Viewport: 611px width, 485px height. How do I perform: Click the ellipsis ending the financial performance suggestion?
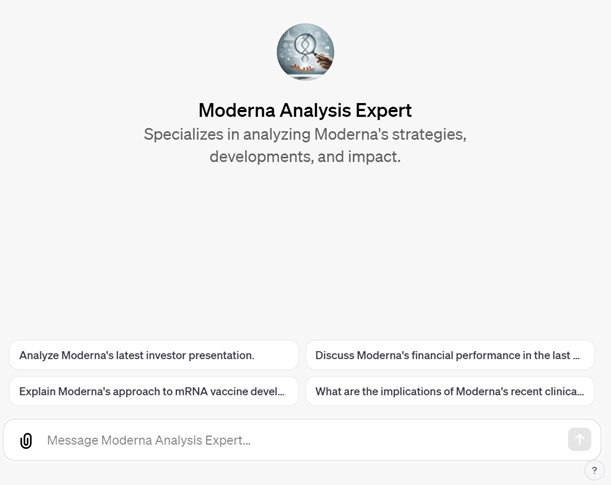click(x=576, y=356)
